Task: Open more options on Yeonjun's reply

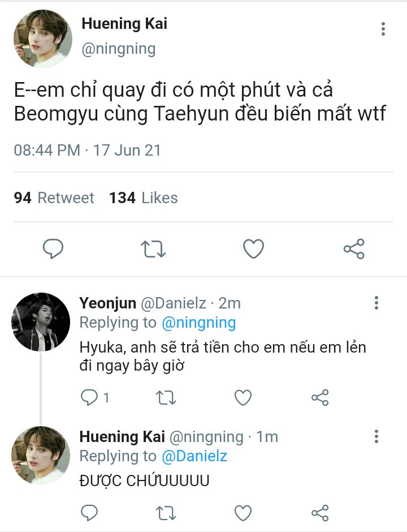Action: click(x=376, y=303)
